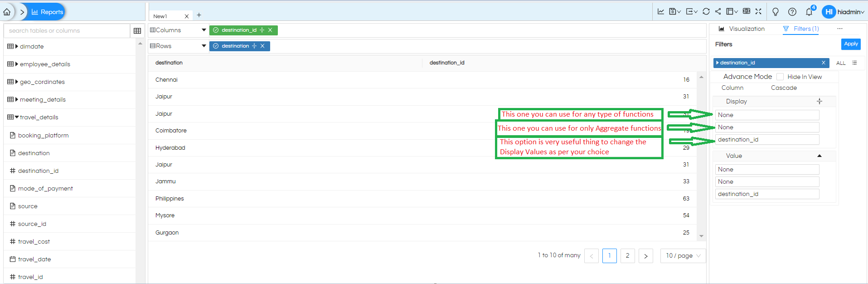Image resolution: width=868 pixels, height=284 pixels.
Task: Switch to the Filters (1) tab
Action: (801, 29)
